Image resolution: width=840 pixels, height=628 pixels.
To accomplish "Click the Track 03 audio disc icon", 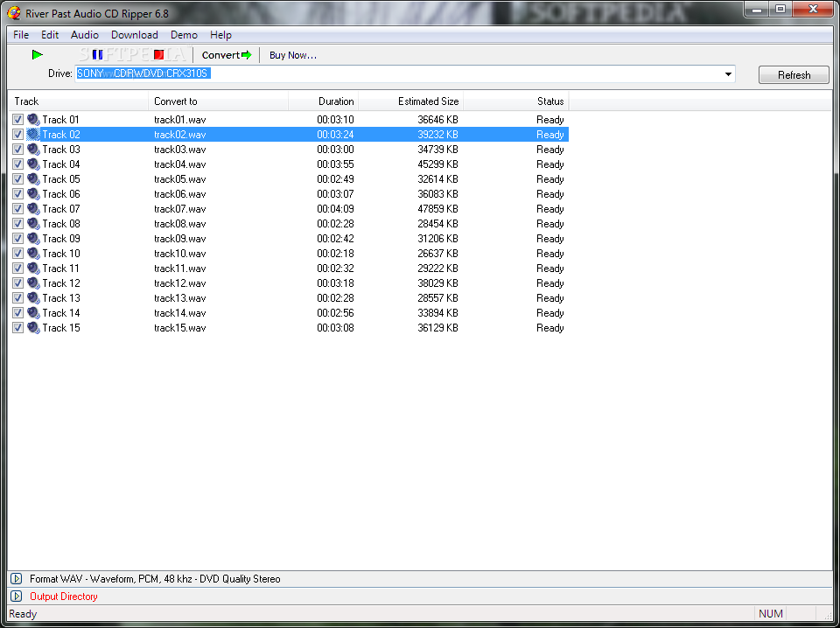I will [x=33, y=150].
